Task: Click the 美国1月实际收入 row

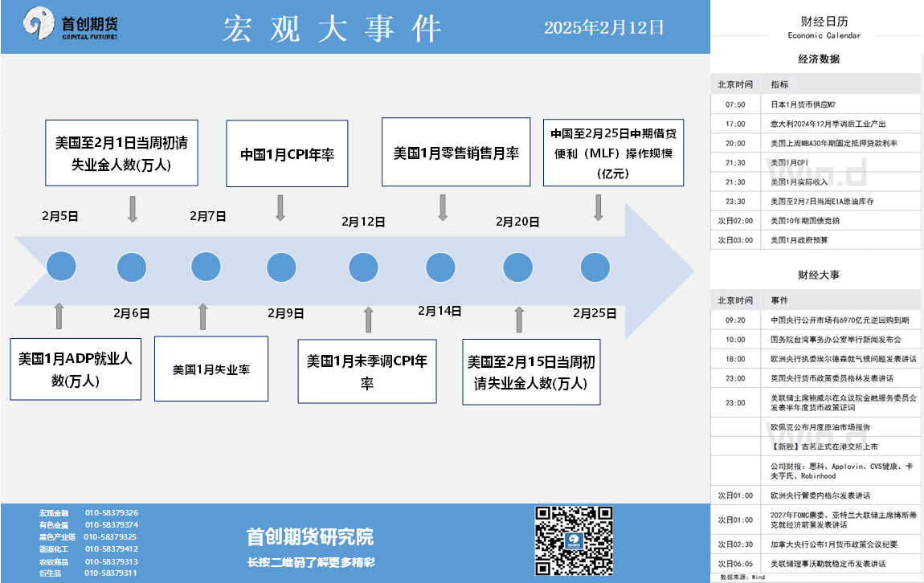Action: pyautogui.click(x=816, y=182)
